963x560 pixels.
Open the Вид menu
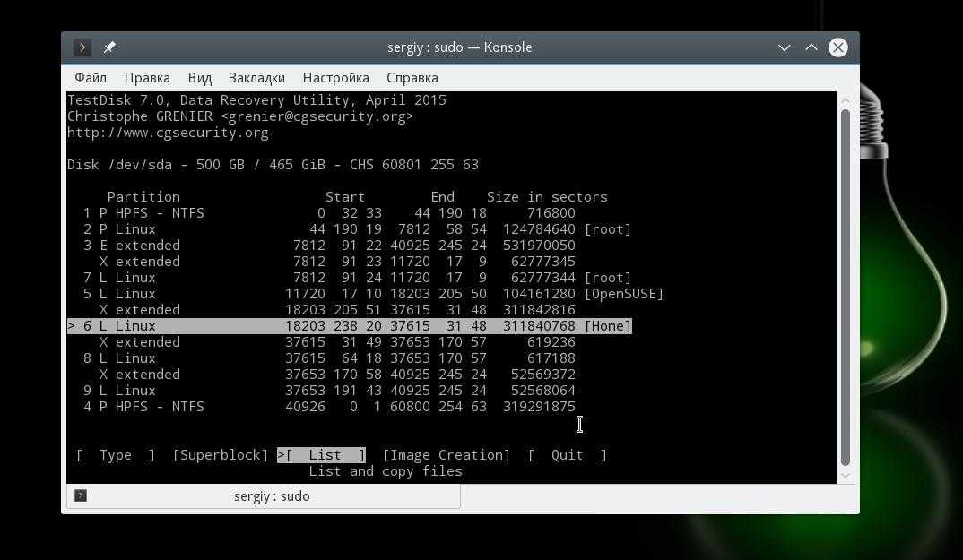coord(200,78)
